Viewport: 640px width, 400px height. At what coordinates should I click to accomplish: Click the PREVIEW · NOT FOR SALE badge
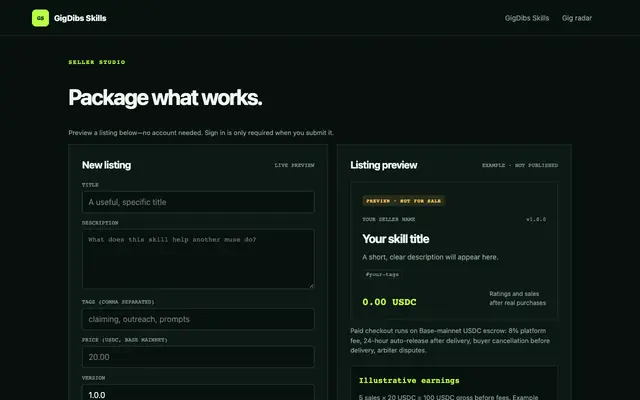pos(403,201)
